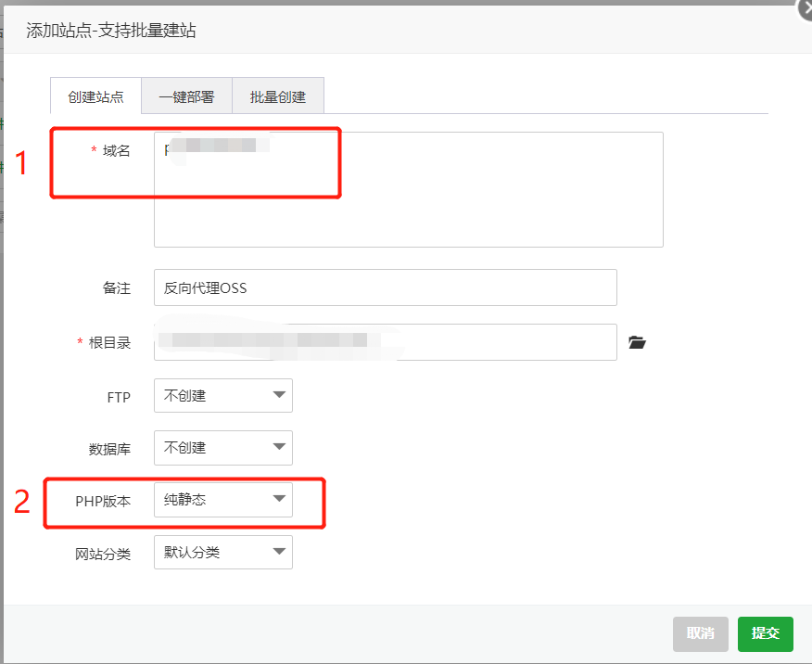
Task: Open the 网站分类 dropdown showing 默认分类
Action: coord(223,554)
